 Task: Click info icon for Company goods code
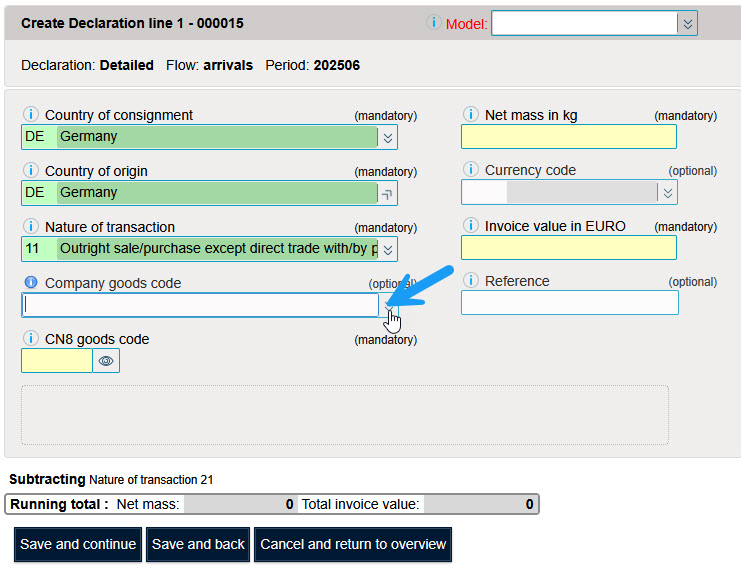coord(30,283)
